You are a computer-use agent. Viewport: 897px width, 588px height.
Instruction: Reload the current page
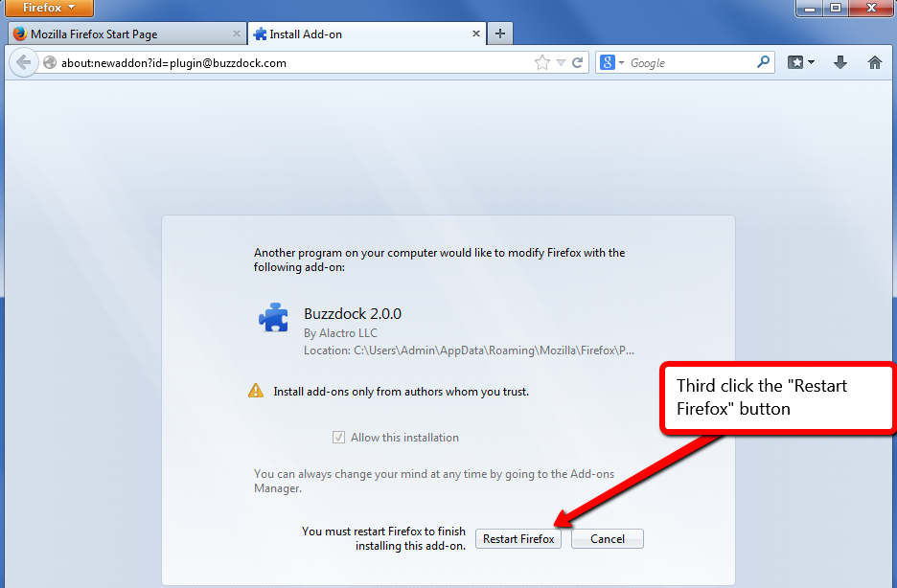[577, 62]
